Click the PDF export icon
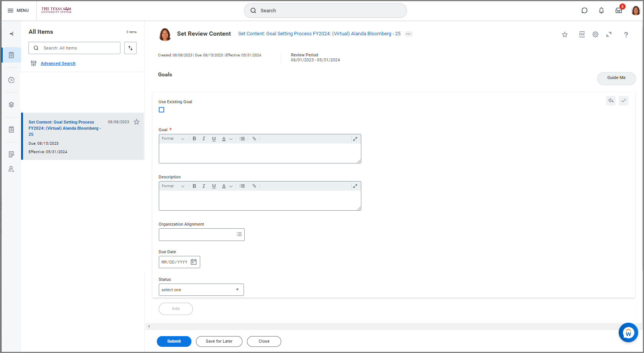 [582, 35]
